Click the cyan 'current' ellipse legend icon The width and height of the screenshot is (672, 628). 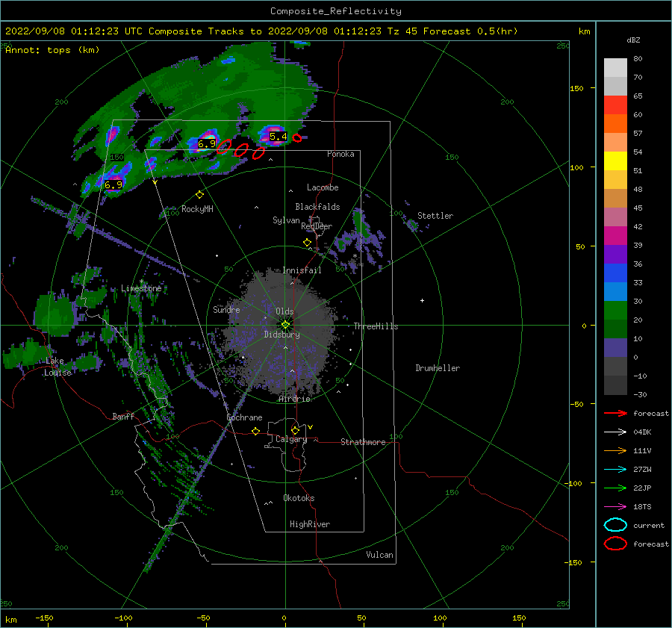[615, 525]
